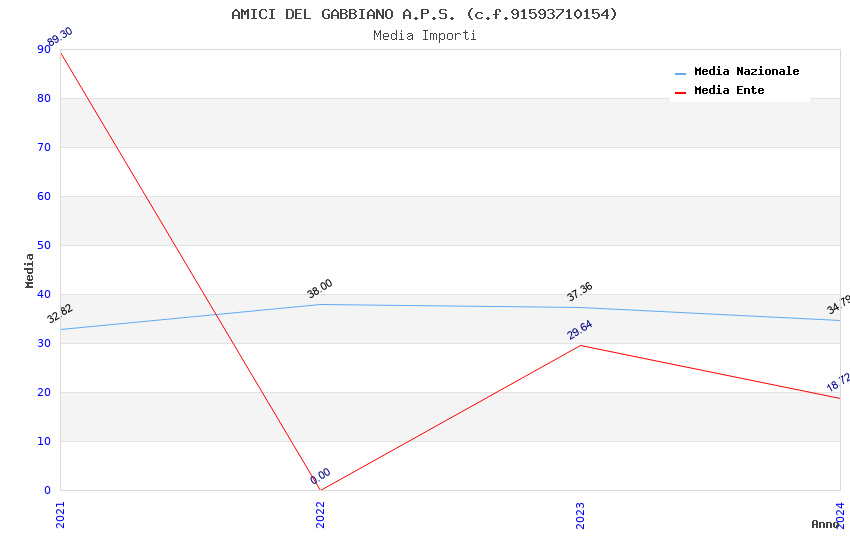Click the 32.82 national average label
The width and height of the screenshot is (850, 550).
[x=60, y=314]
